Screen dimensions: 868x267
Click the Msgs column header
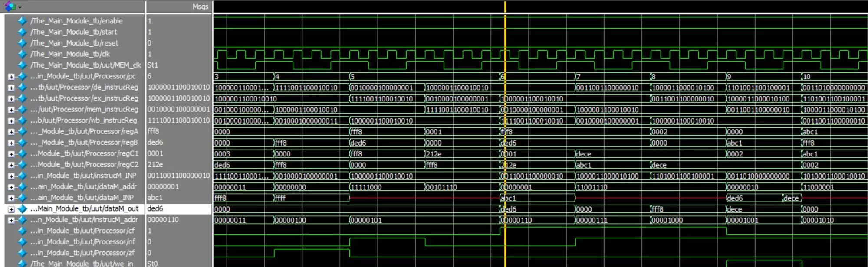200,7
